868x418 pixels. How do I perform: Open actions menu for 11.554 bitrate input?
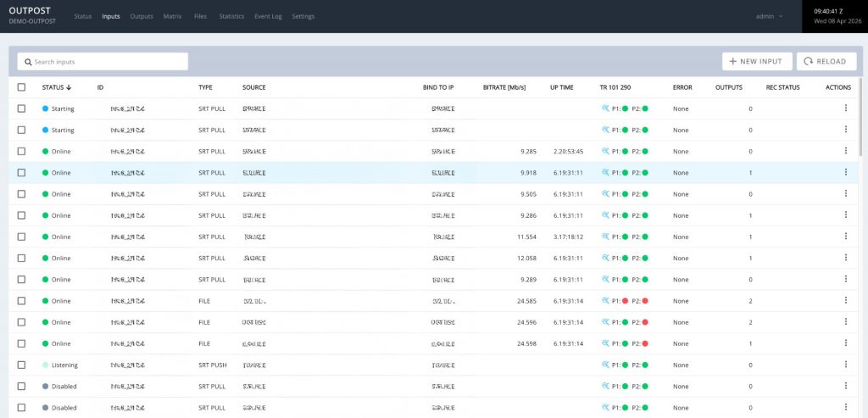pos(845,237)
